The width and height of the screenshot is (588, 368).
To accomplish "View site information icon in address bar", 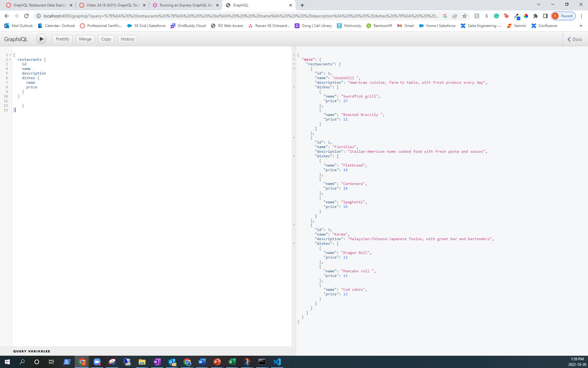I will (39, 16).
